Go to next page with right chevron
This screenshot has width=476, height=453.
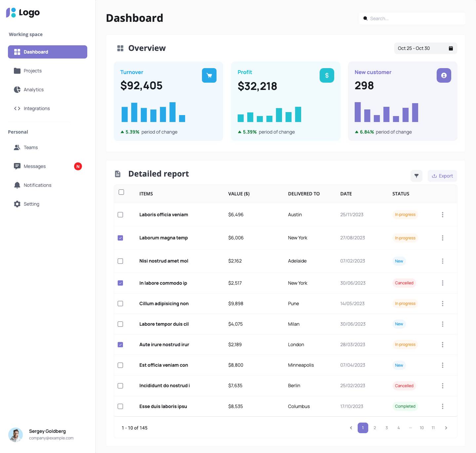click(446, 428)
